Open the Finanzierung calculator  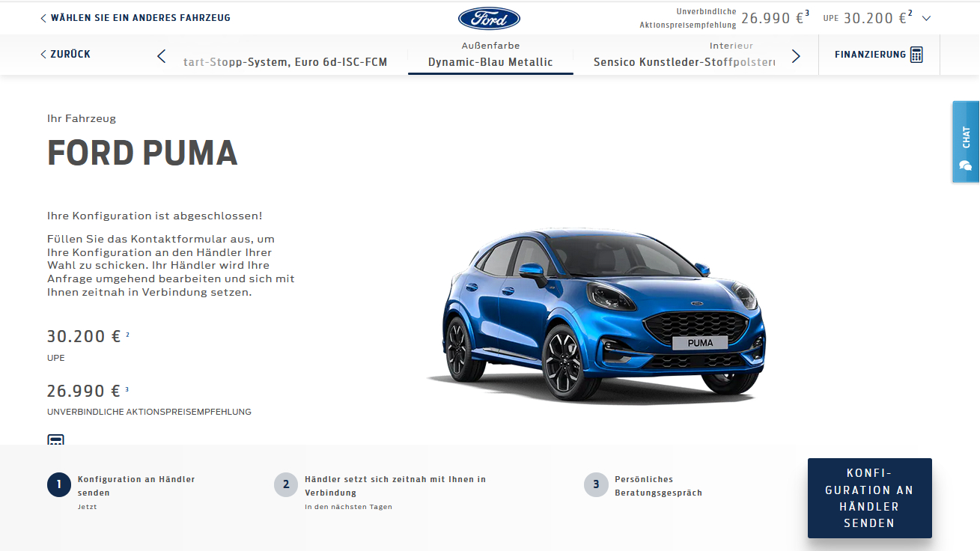879,55
